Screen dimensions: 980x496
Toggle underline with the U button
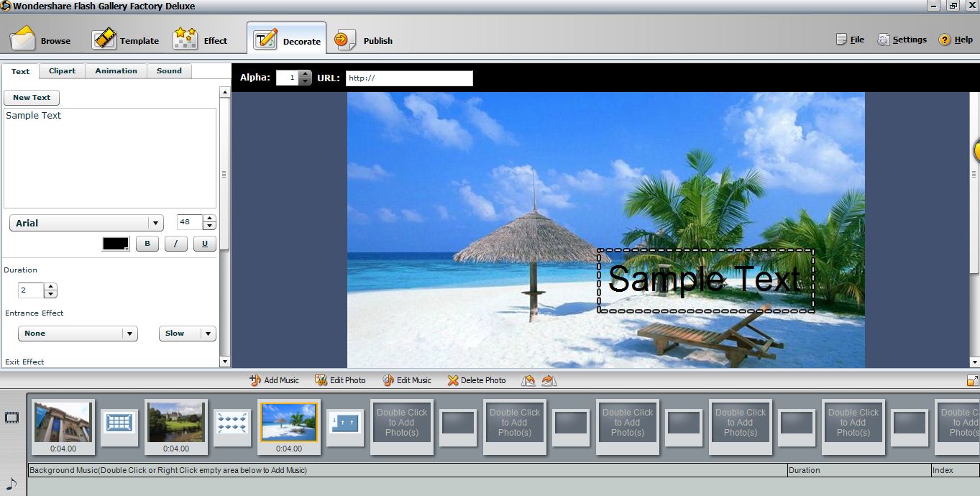(204, 244)
